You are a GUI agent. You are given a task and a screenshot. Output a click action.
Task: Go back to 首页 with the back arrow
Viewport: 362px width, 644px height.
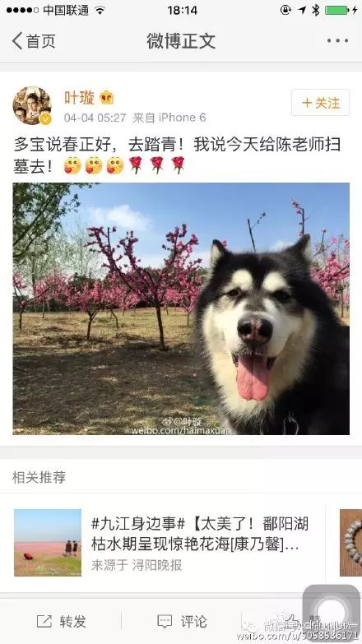pyautogui.click(x=34, y=40)
